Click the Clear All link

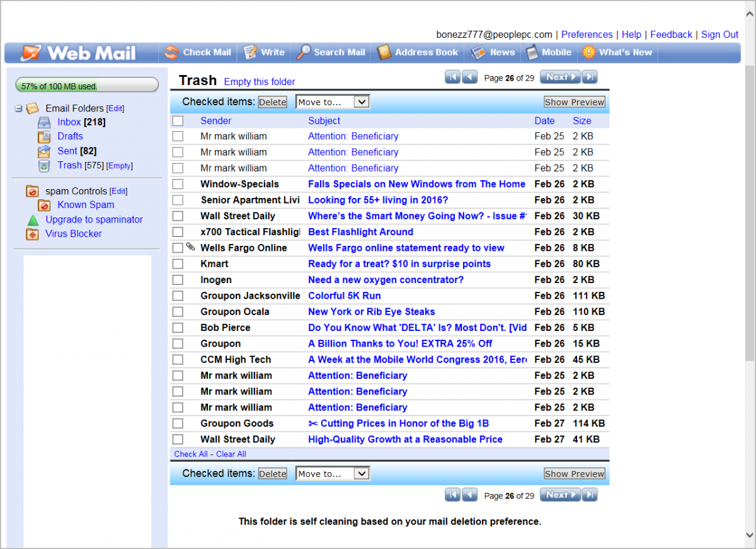(231, 454)
